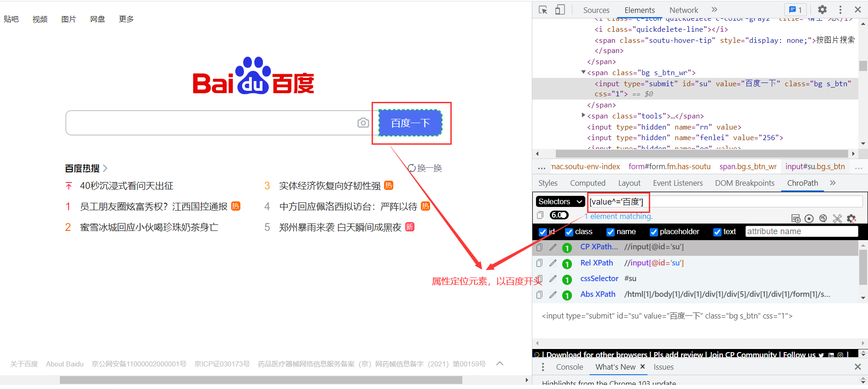
Task: Uncheck the placeholder attribute checkbox
Action: (653, 232)
